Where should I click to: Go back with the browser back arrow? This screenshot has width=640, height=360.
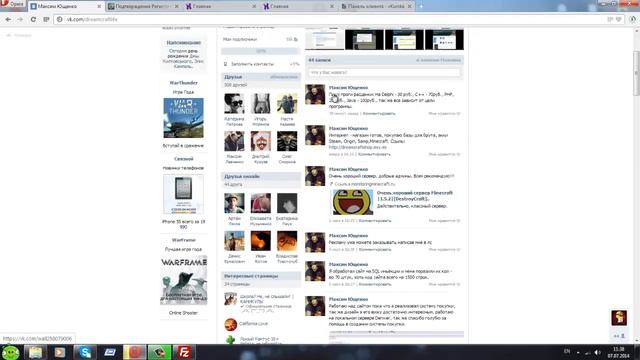[x=9, y=19]
